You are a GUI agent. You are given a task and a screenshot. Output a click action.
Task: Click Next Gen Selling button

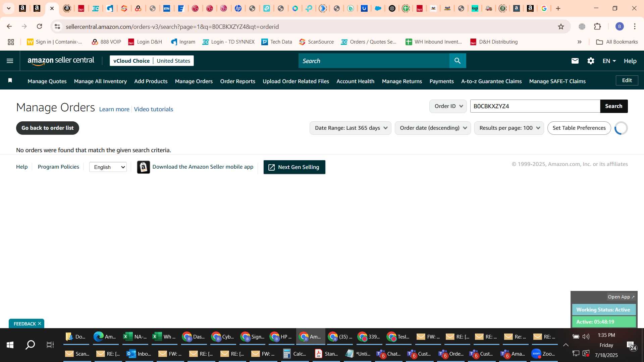pyautogui.click(x=294, y=167)
